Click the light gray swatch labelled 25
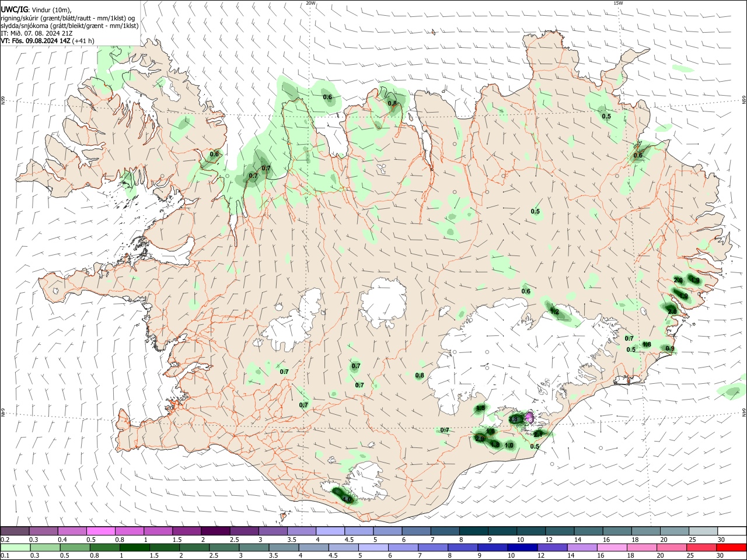Screen dimensions: 747x560 (x=704, y=531)
